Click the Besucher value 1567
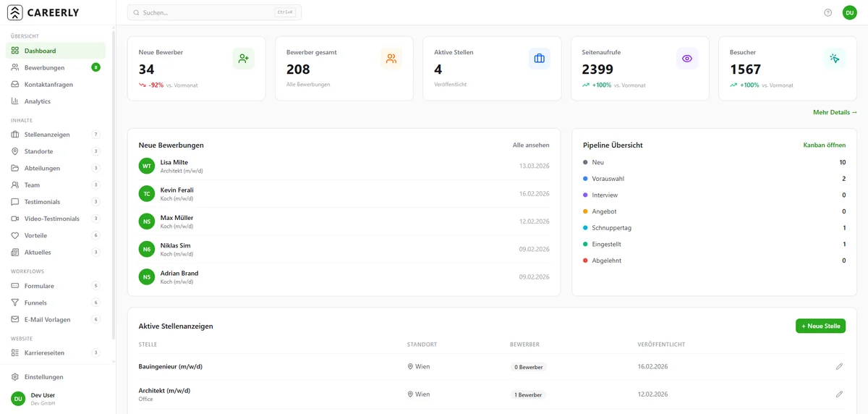 745,69
